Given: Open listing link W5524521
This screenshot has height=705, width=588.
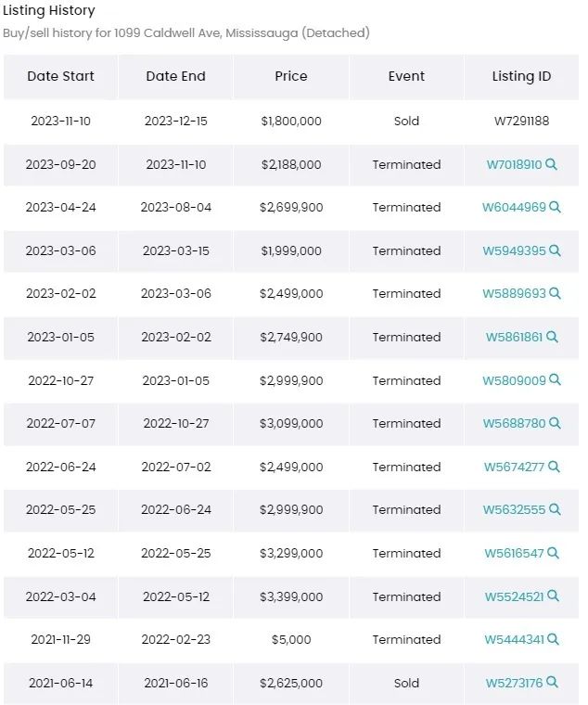Looking at the screenshot, I should 514,596.
